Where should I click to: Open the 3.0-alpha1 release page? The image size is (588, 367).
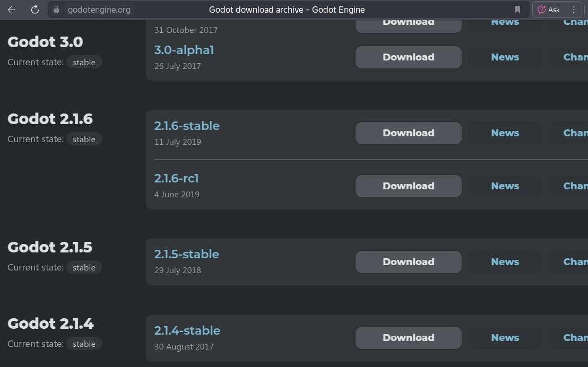pos(184,50)
